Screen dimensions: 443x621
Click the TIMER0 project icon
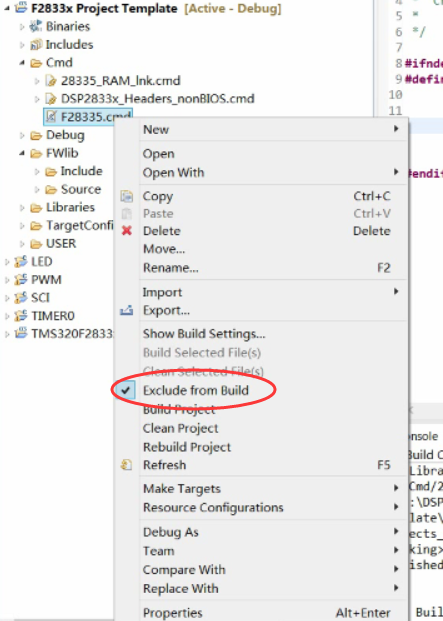pos(21,316)
